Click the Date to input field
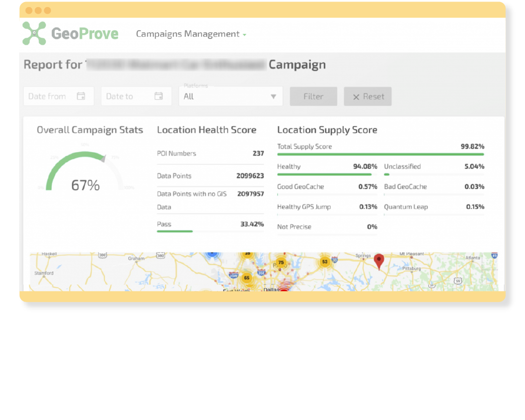This screenshot has height=420, width=525. [136, 96]
